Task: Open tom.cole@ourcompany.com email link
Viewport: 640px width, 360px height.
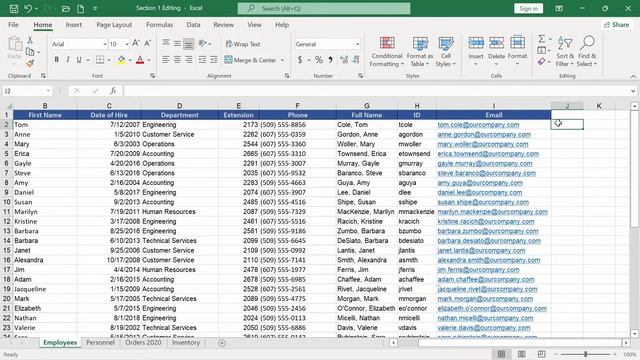Action: click(478, 124)
